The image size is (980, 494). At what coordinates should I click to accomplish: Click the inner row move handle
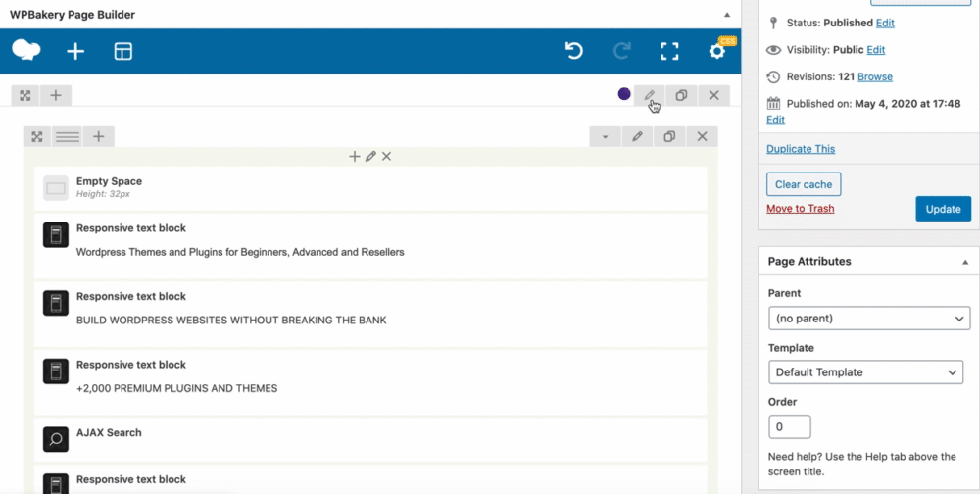click(x=37, y=136)
